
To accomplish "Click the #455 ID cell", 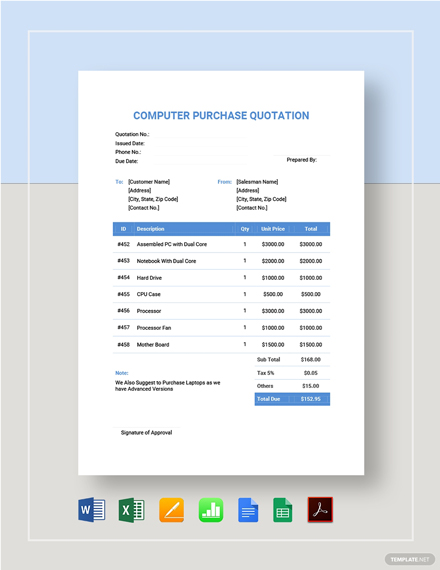I will (124, 294).
